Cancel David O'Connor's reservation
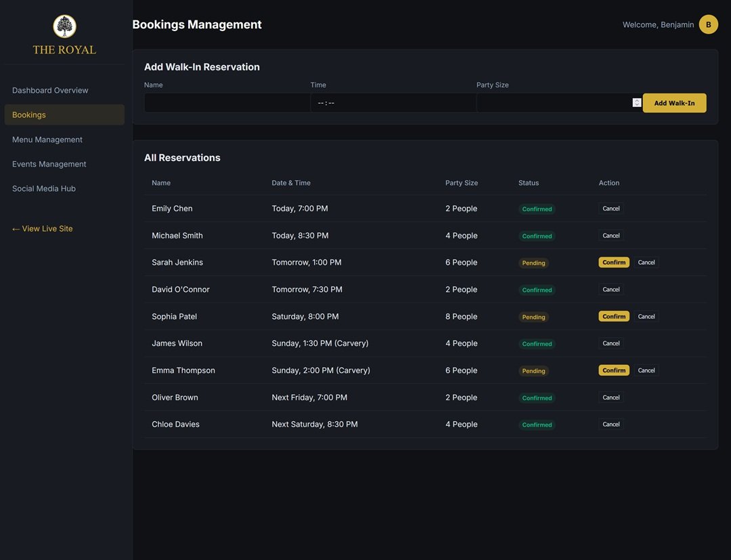The width and height of the screenshot is (731, 560). click(611, 290)
